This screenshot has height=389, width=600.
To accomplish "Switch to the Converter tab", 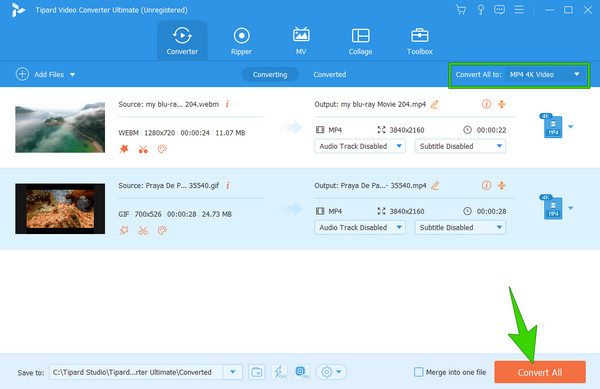I will pyautogui.click(x=182, y=41).
